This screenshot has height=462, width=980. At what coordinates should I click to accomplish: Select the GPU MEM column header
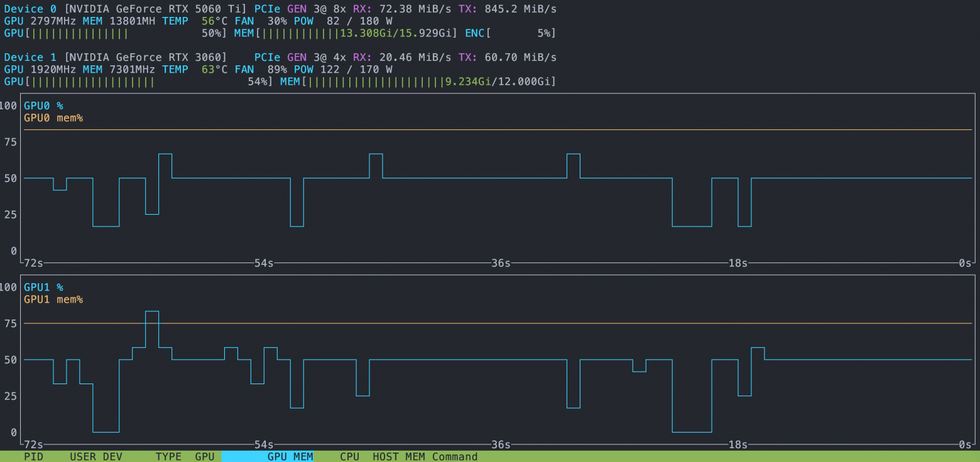pyautogui.click(x=290, y=456)
